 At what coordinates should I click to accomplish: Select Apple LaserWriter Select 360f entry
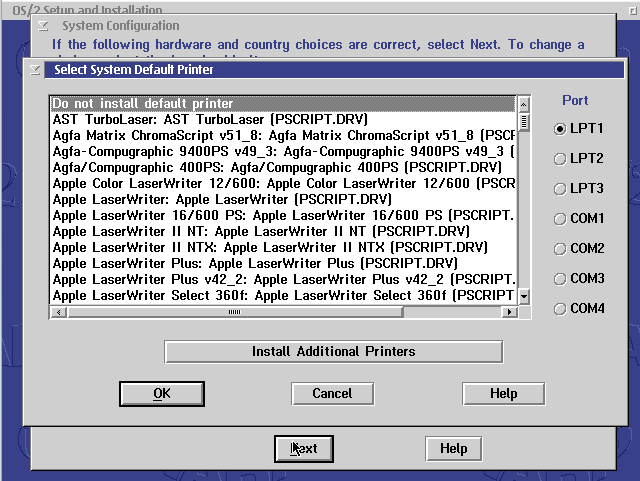(x=282, y=296)
